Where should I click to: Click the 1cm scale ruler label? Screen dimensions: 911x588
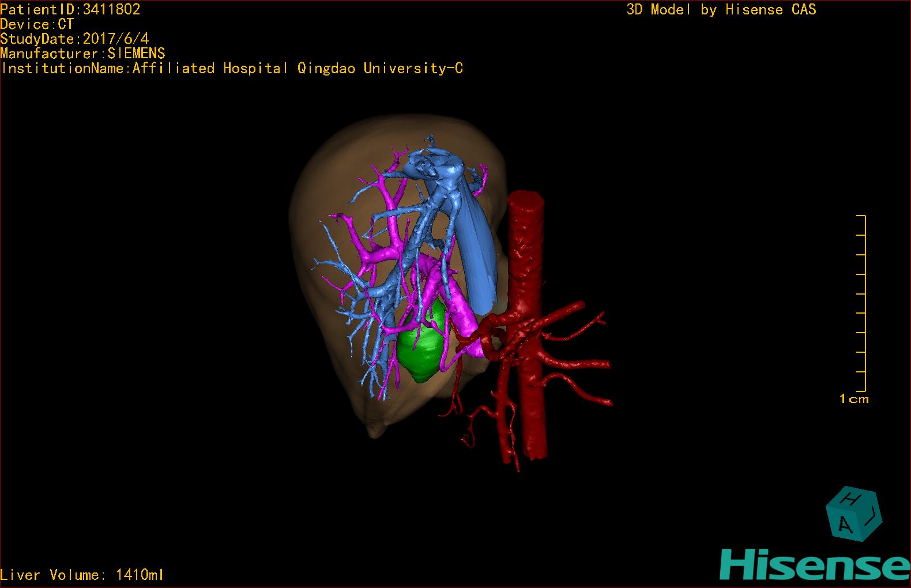point(854,399)
